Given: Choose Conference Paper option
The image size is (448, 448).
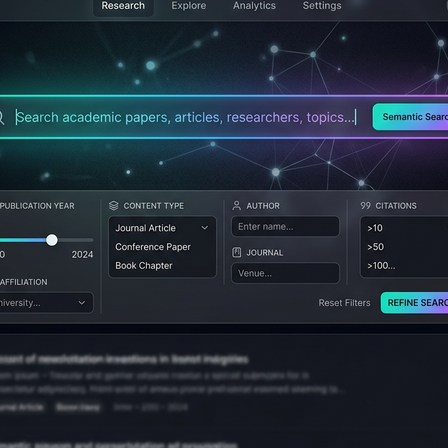Looking at the screenshot, I should pyautogui.click(x=153, y=247).
